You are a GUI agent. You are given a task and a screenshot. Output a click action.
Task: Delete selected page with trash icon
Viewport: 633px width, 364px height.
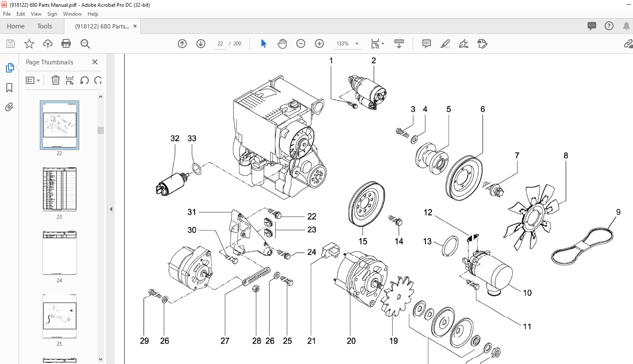click(56, 80)
